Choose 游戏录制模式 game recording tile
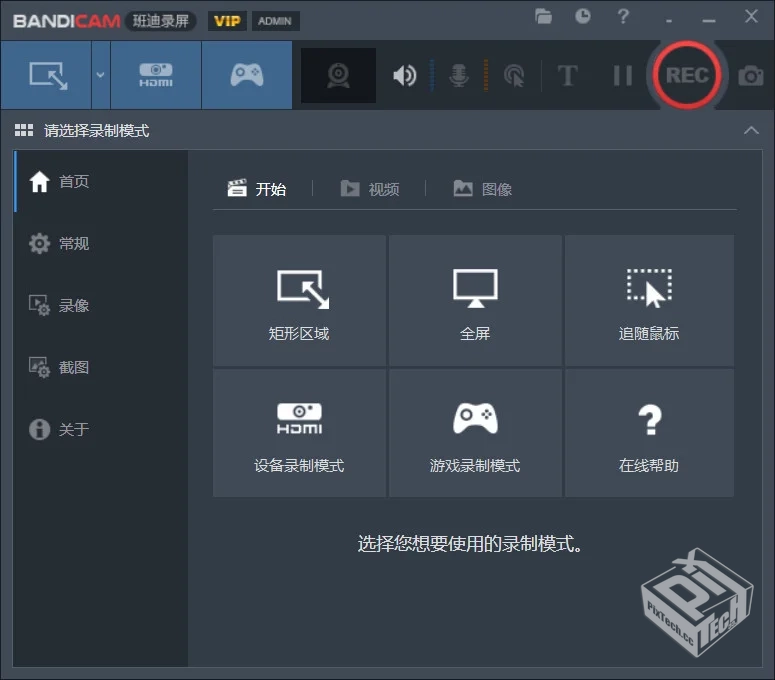This screenshot has width=775, height=680. [475, 433]
